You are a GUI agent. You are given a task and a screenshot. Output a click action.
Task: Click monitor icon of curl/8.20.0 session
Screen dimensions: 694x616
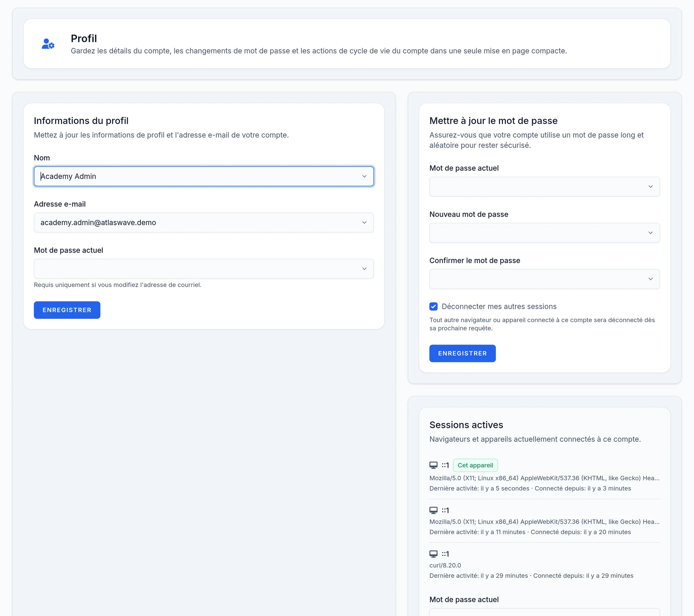pos(433,554)
